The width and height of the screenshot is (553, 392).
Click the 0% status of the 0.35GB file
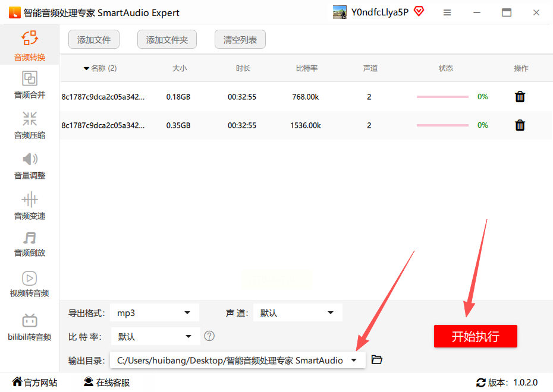pyautogui.click(x=482, y=125)
